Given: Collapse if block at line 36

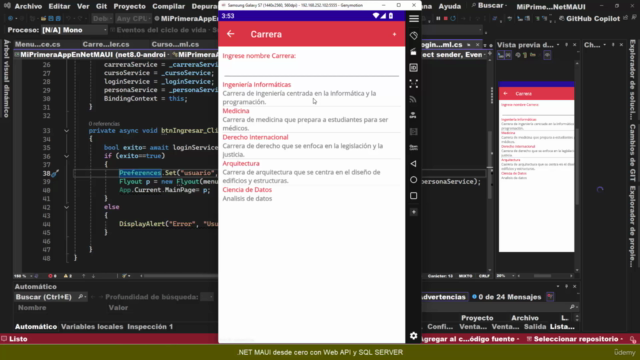Looking at the screenshot, I should (67, 156).
